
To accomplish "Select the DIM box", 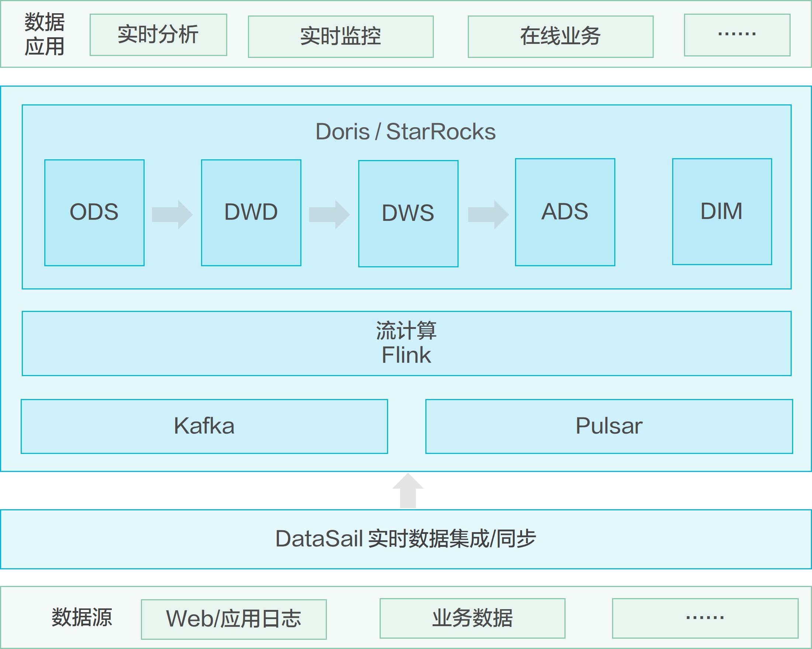I will point(722,212).
